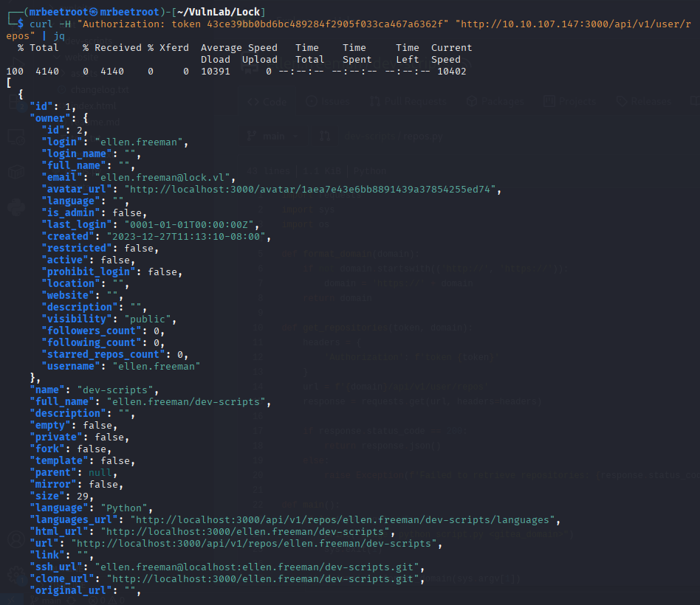Screen dimensions: 700x605
Task: Click the "login": "ellen.freeman" line
Action: [x=114, y=142]
